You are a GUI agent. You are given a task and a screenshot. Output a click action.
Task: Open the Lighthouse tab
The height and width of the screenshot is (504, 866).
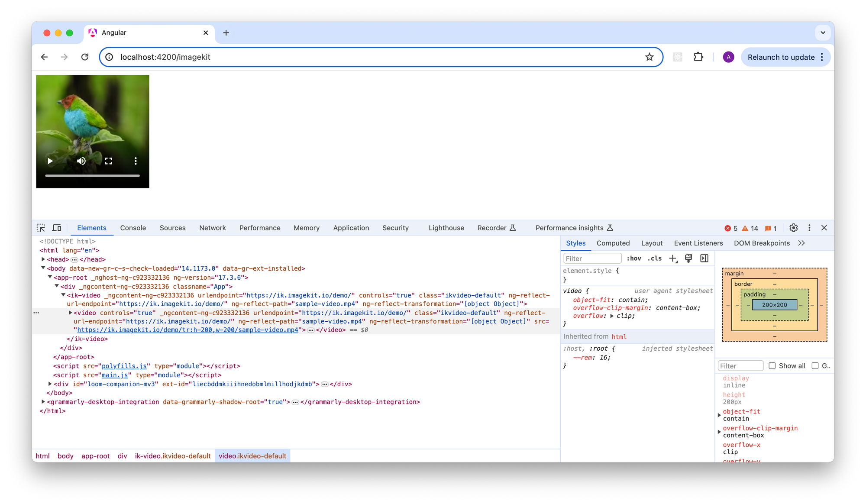pos(446,228)
